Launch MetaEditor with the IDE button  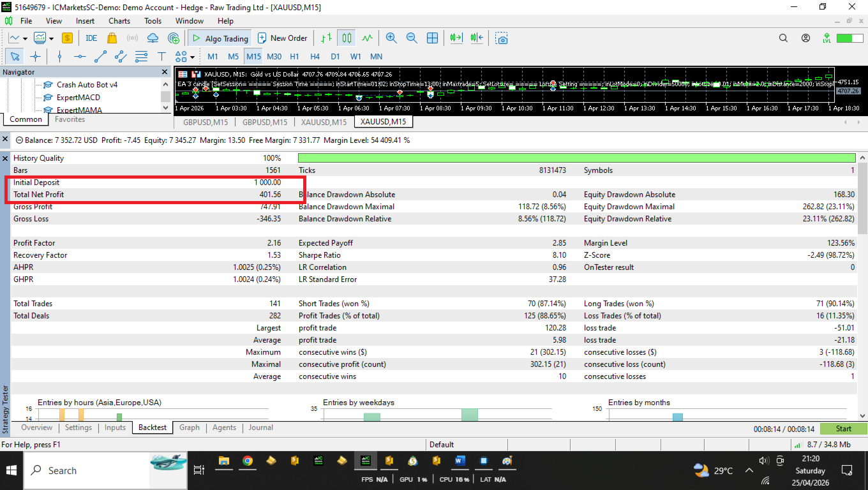click(x=91, y=38)
